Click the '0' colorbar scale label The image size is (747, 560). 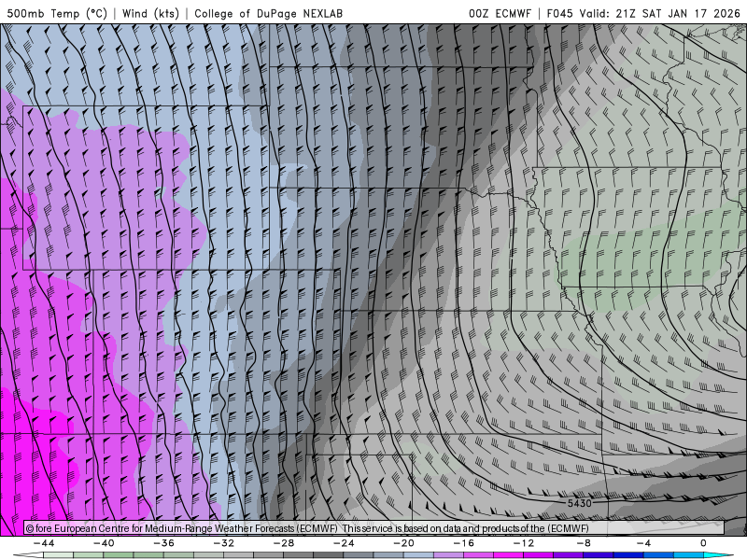703,543
